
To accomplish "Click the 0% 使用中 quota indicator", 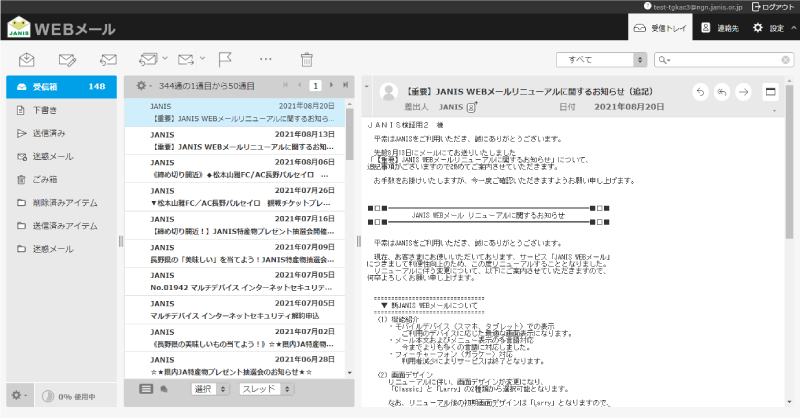I will 69,397.
